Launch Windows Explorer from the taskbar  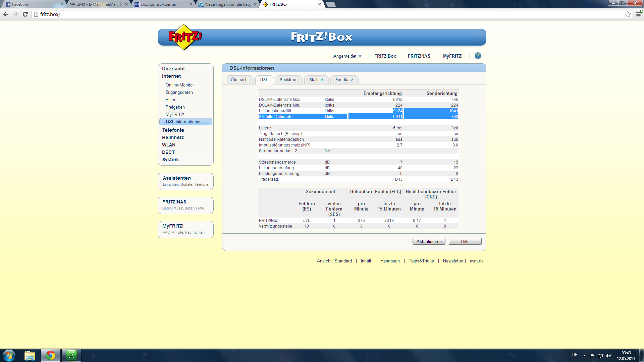(x=30, y=355)
